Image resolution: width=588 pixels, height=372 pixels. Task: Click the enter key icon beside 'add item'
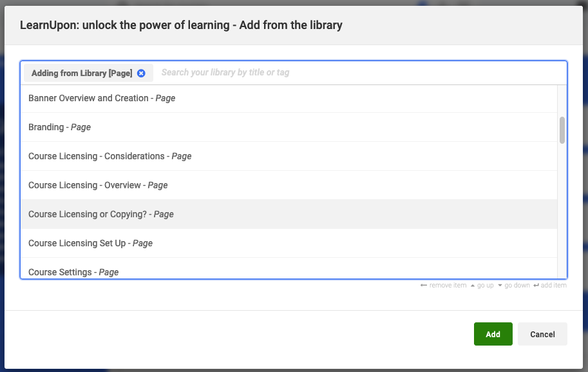click(x=536, y=285)
